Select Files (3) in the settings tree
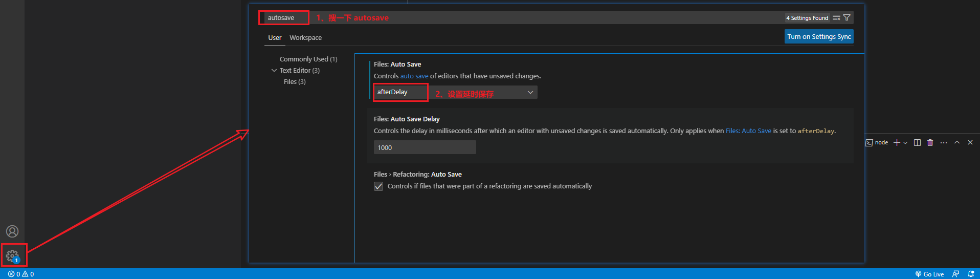The width and height of the screenshot is (980, 279). (295, 81)
